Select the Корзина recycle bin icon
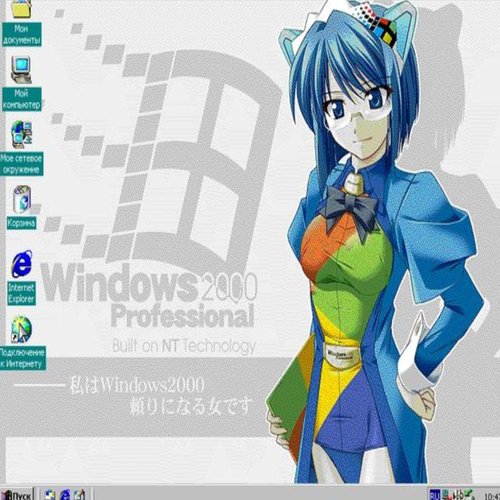The width and height of the screenshot is (500, 500). coord(22,199)
